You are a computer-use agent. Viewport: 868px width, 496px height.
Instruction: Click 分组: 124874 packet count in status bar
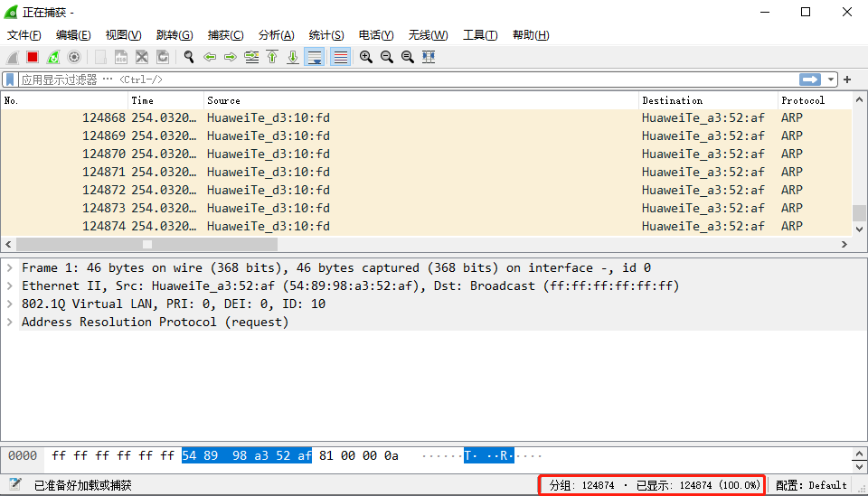(x=581, y=485)
